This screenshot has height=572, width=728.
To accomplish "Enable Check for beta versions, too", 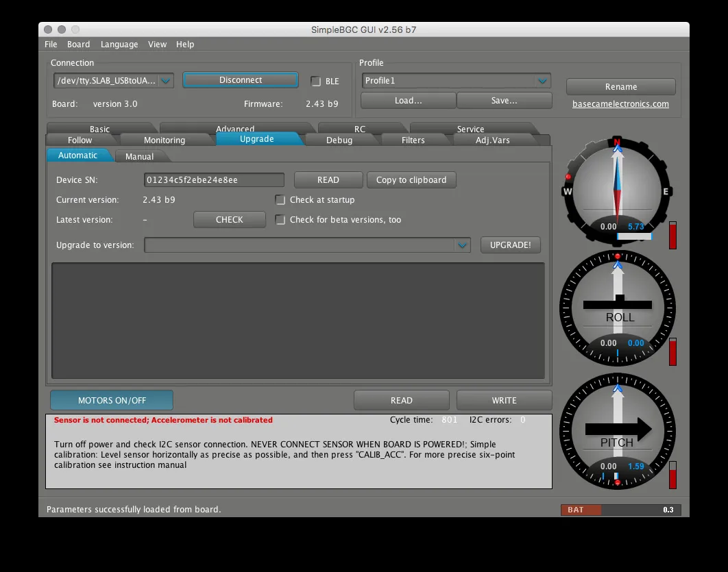I will point(280,220).
